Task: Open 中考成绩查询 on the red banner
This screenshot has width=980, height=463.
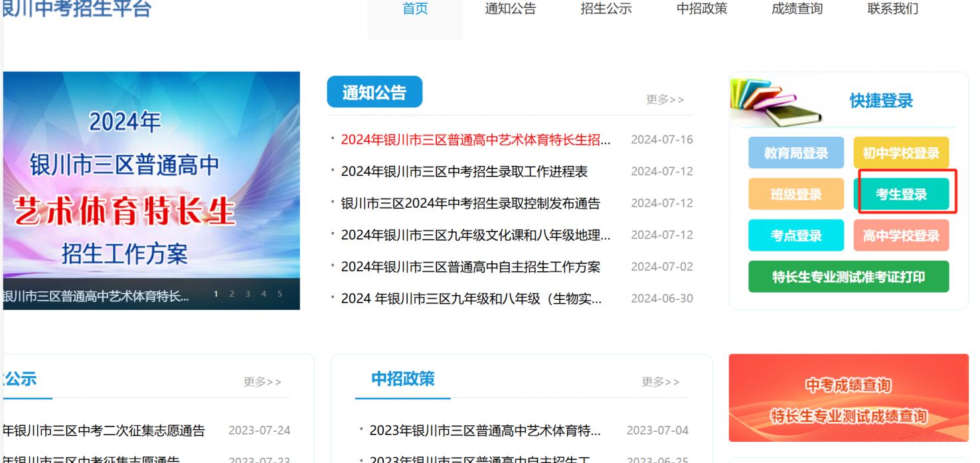Action: pyautogui.click(x=848, y=385)
